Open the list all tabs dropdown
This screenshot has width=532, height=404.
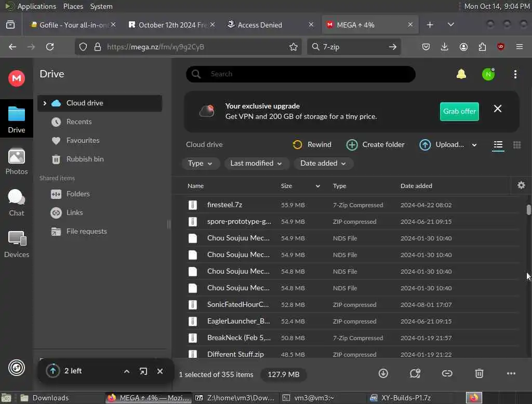[x=450, y=24]
